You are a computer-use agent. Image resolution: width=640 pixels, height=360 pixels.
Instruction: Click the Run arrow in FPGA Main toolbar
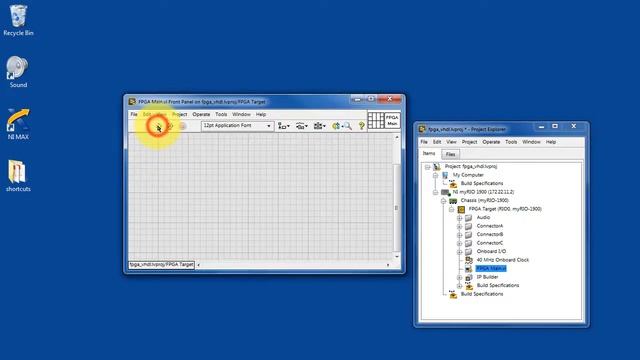click(158, 127)
